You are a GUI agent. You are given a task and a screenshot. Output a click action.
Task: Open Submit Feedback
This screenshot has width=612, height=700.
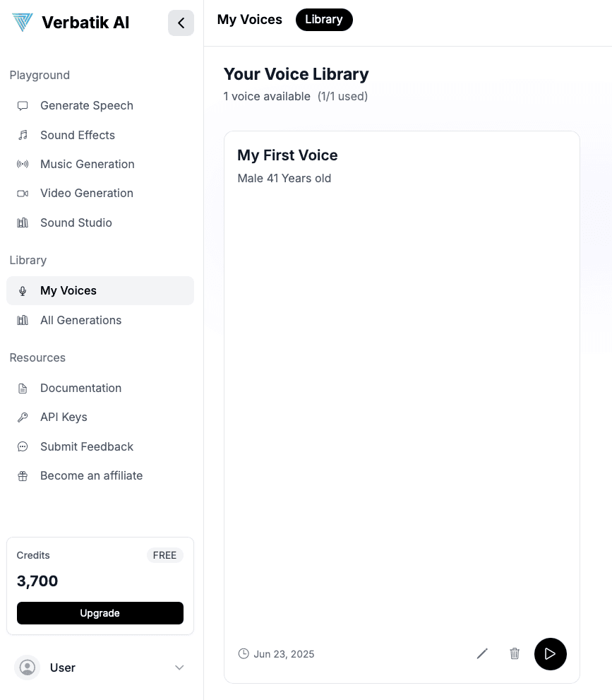click(86, 446)
